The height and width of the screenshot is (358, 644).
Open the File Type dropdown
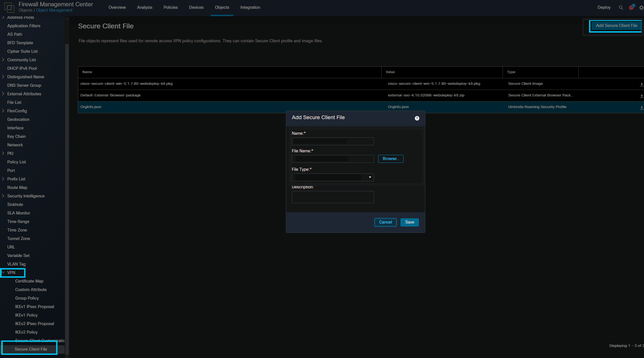[333, 177]
